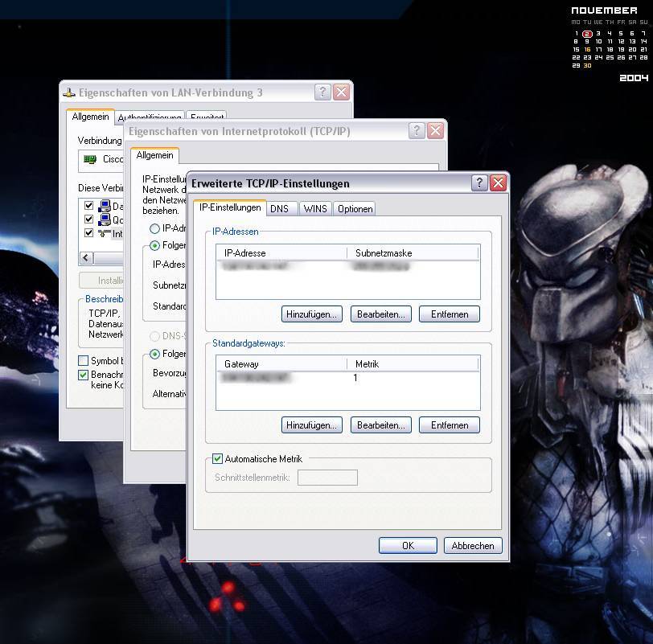Click the Schnittstellenmetrik input field
653x644 pixels.
pos(327,478)
